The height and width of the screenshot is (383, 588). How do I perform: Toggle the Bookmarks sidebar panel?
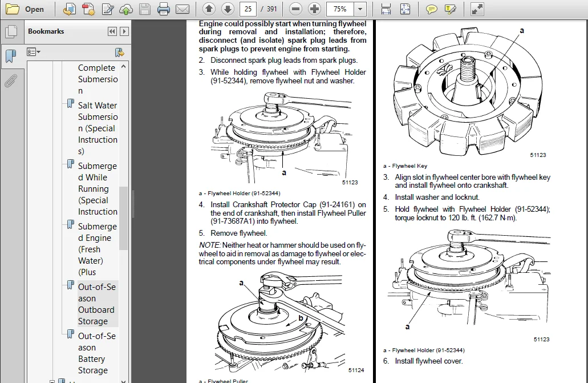pos(11,57)
